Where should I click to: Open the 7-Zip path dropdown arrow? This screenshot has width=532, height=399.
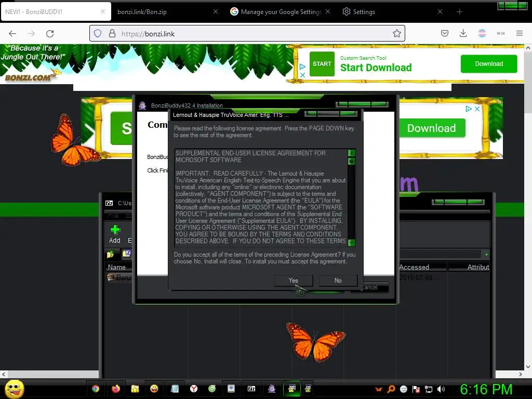coord(486,255)
